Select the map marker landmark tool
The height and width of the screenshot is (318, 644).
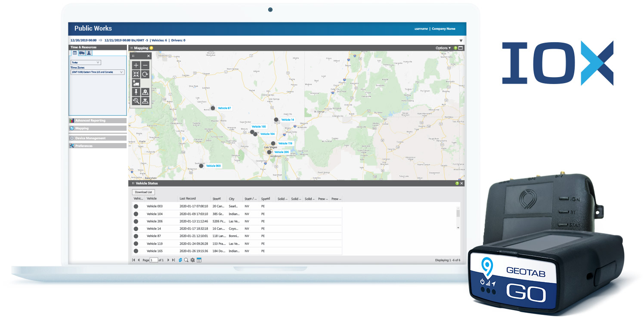(146, 92)
